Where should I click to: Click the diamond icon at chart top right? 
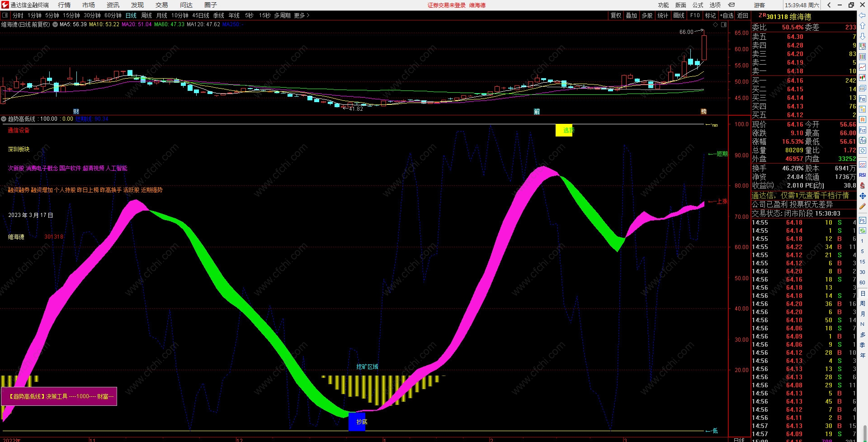[716, 25]
